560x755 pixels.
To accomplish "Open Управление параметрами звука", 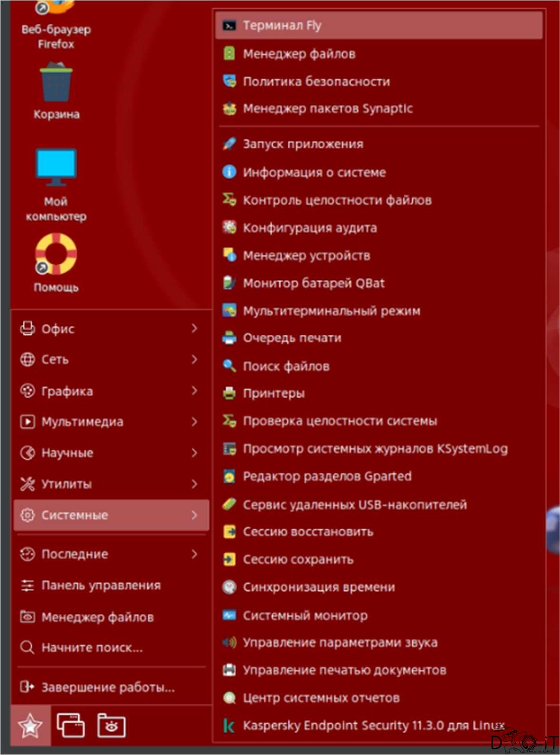I will pyautogui.click(x=340, y=642).
